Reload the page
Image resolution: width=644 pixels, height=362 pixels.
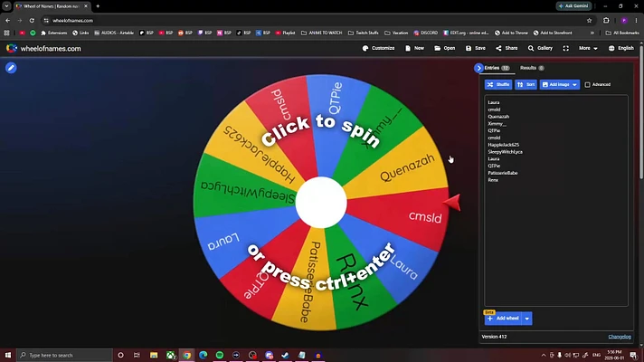coord(32,21)
